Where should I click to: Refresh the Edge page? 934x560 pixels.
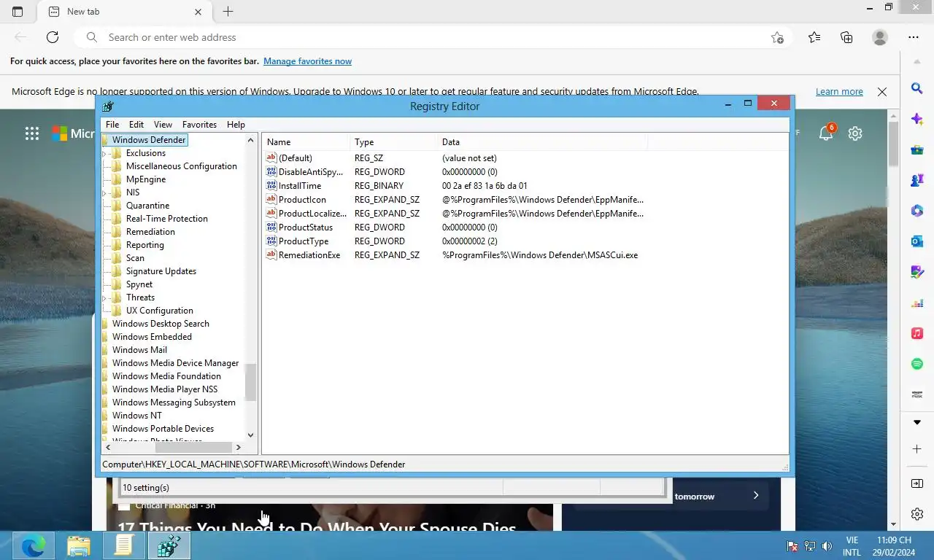point(53,37)
